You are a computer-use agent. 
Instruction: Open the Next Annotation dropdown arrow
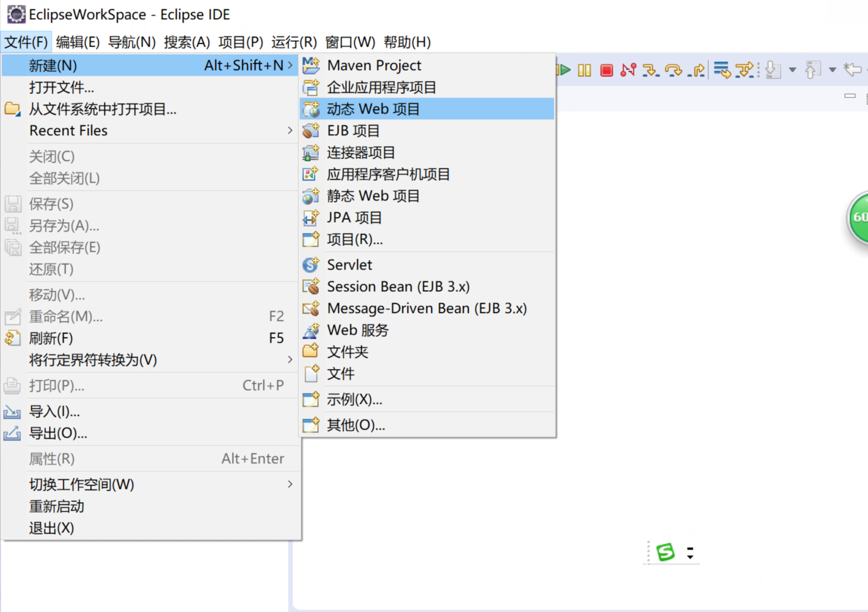point(792,70)
